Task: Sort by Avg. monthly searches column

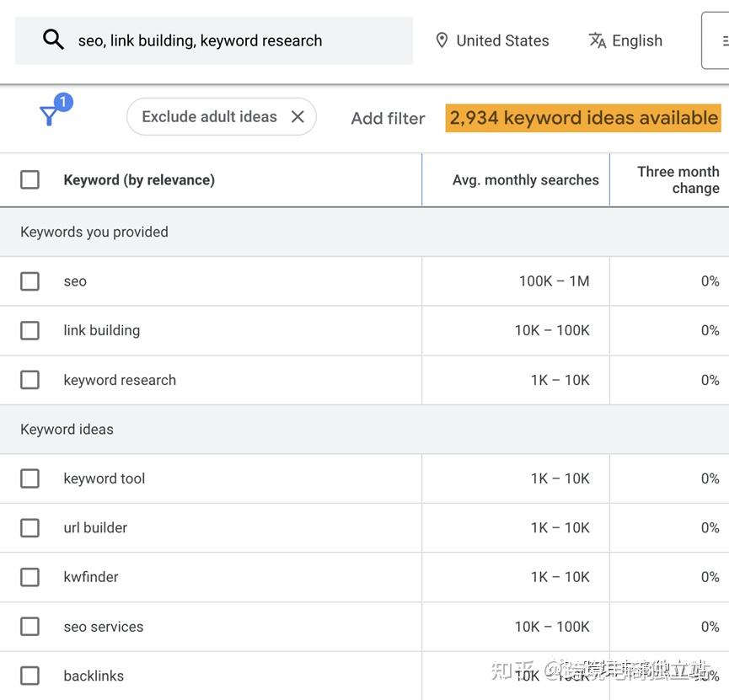Action: coord(525,179)
